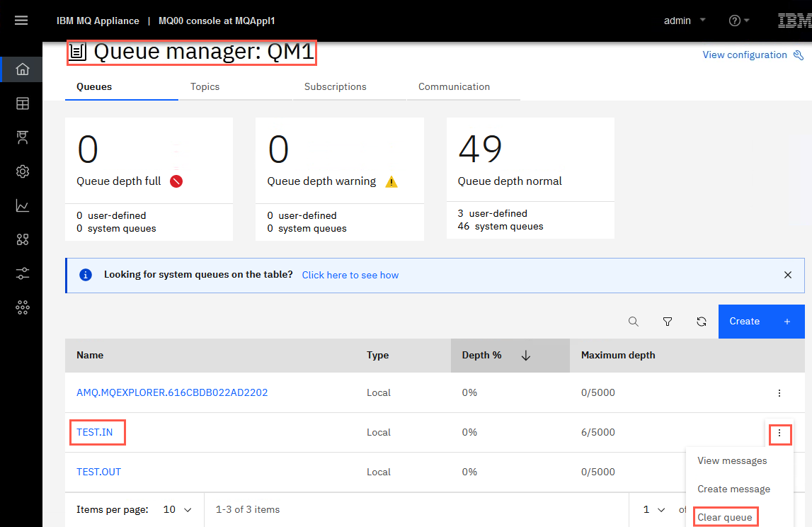Select Create message from context menu
Screen dimensions: 812x527
[733, 489]
